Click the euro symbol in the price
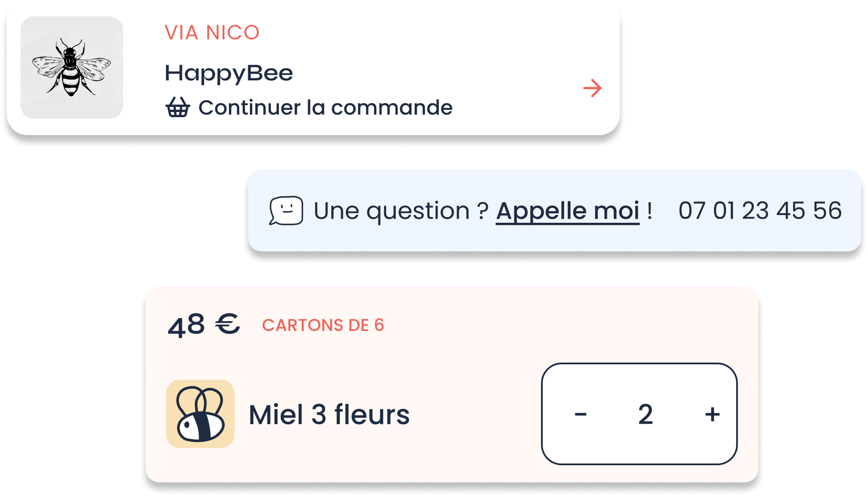 click(227, 324)
